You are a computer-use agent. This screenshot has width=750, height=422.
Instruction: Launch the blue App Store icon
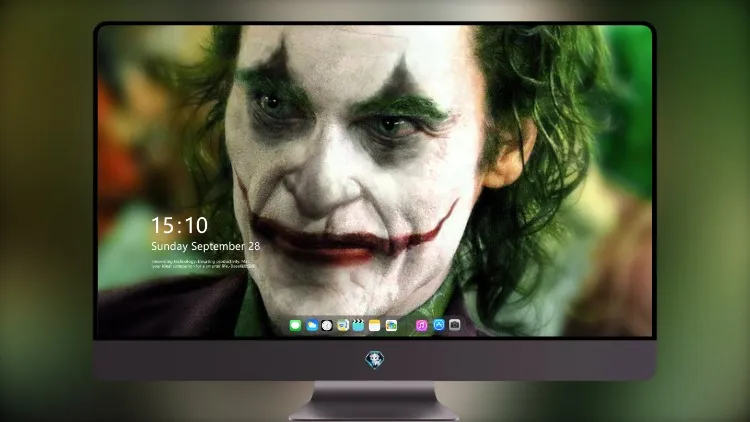(x=439, y=325)
